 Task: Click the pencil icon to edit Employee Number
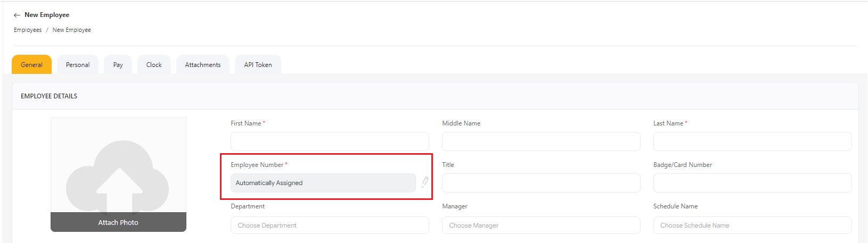coord(424,182)
